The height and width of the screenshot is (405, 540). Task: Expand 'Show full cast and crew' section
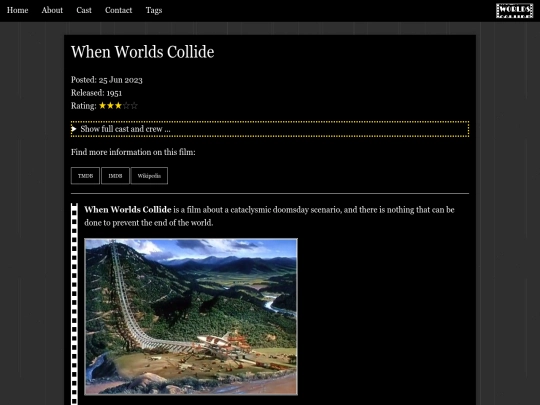(270, 129)
